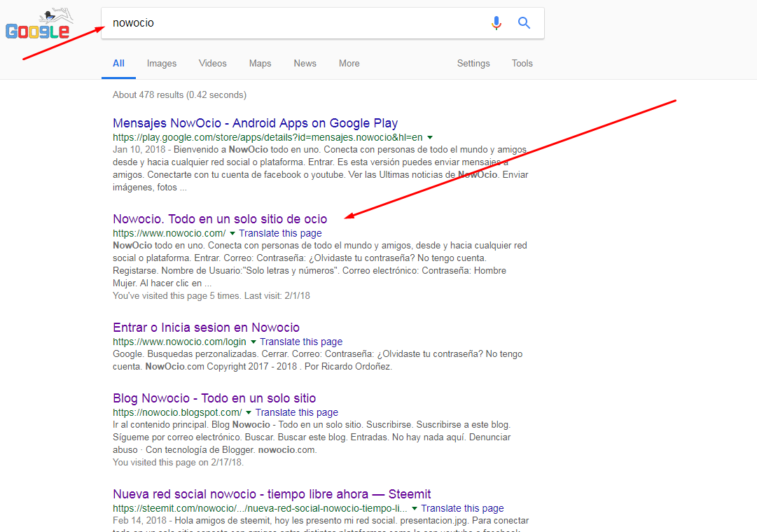The image size is (757, 532).
Task: Click 'You've visited this page 5 times' note
Action: tap(211, 296)
